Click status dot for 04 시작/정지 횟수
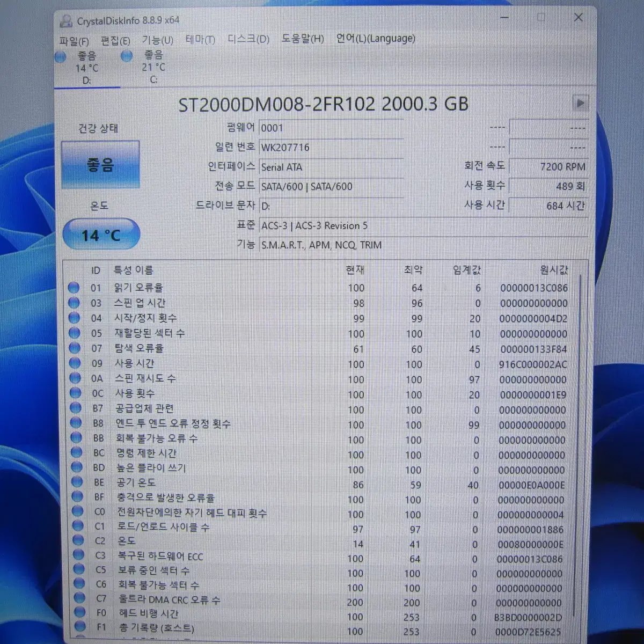Image resolution: width=644 pixels, height=644 pixels. coord(74,318)
